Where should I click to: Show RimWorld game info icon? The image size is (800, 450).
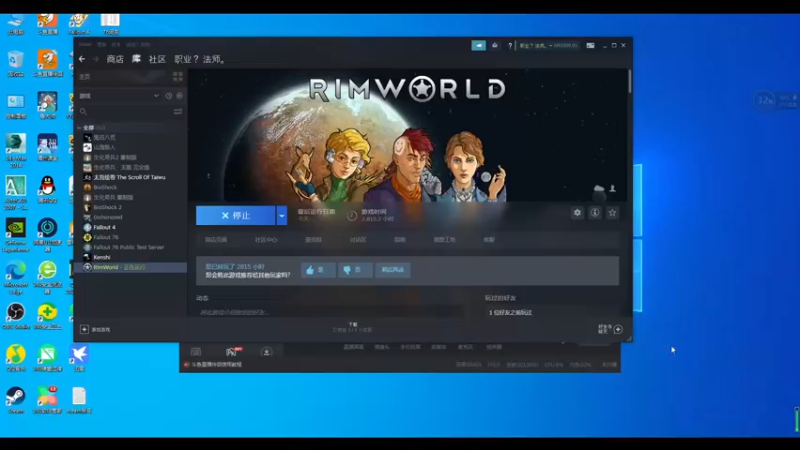point(595,213)
